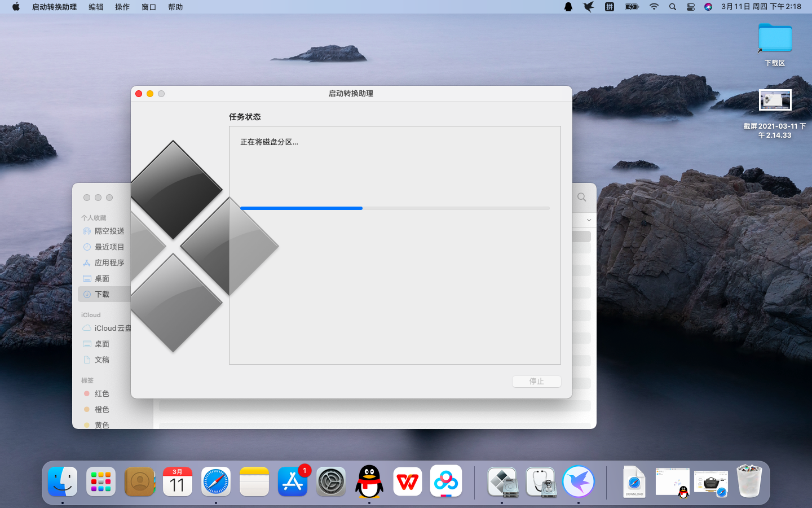Open Baidu Netdisk cloud icon in Dock

pyautogui.click(x=446, y=481)
